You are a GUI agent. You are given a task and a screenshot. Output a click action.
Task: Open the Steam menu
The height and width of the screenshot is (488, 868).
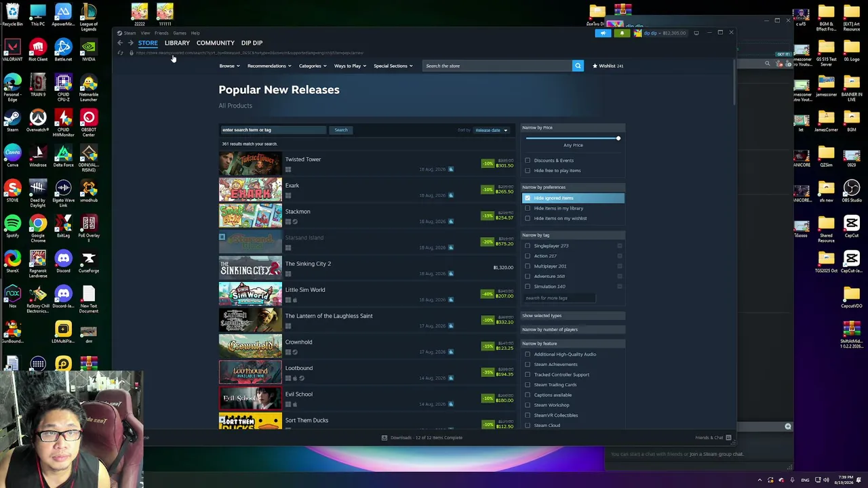pos(130,33)
